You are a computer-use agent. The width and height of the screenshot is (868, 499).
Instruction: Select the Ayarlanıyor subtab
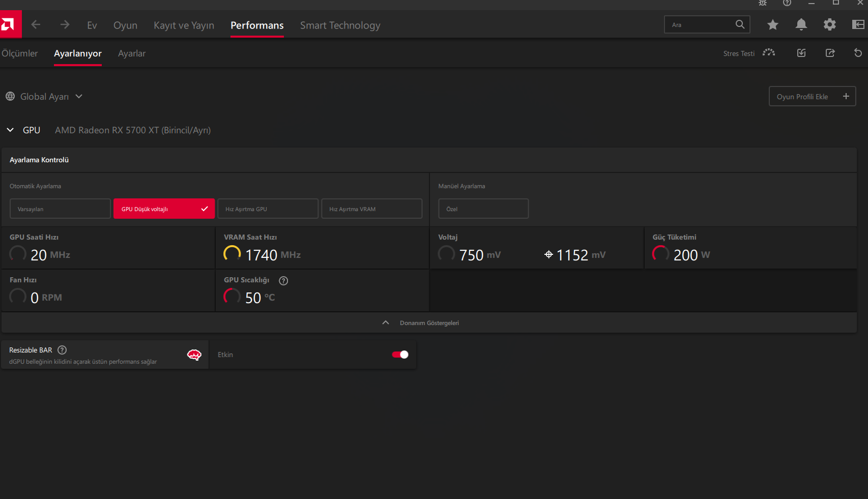78,53
